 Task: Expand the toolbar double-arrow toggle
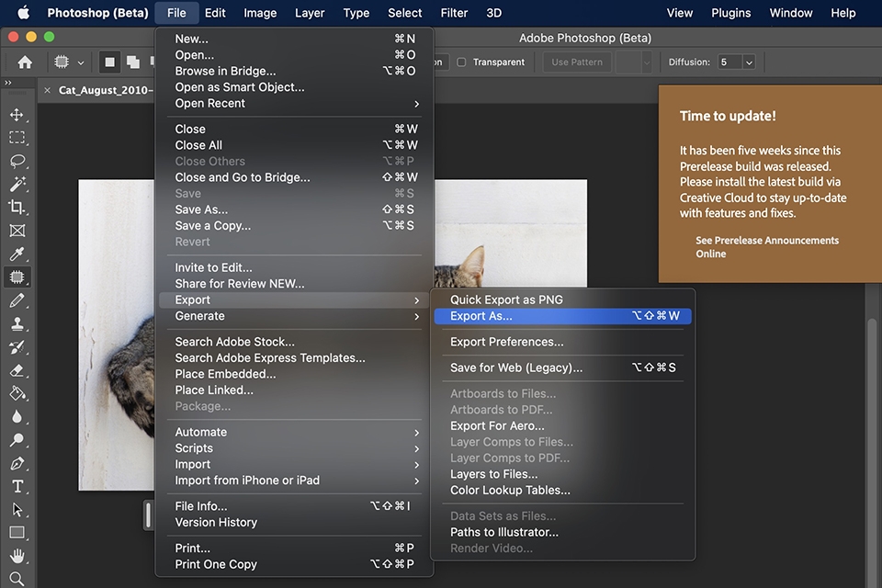click(x=8, y=83)
